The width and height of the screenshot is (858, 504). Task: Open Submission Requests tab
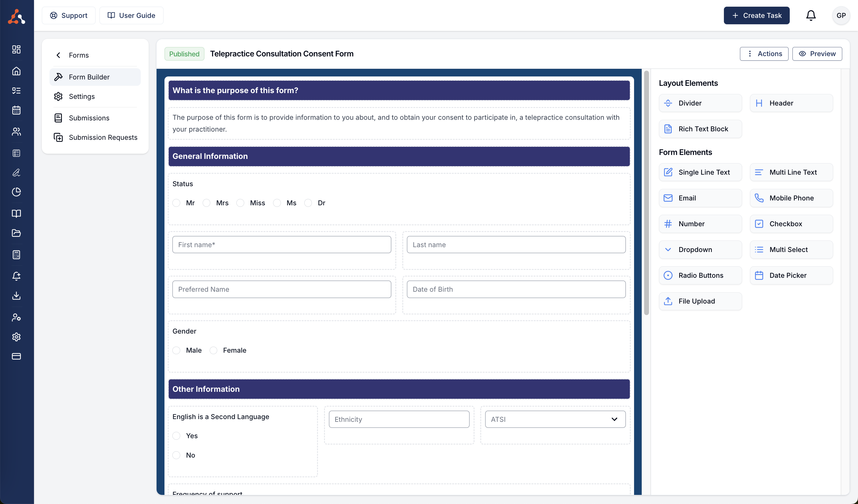click(95, 137)
